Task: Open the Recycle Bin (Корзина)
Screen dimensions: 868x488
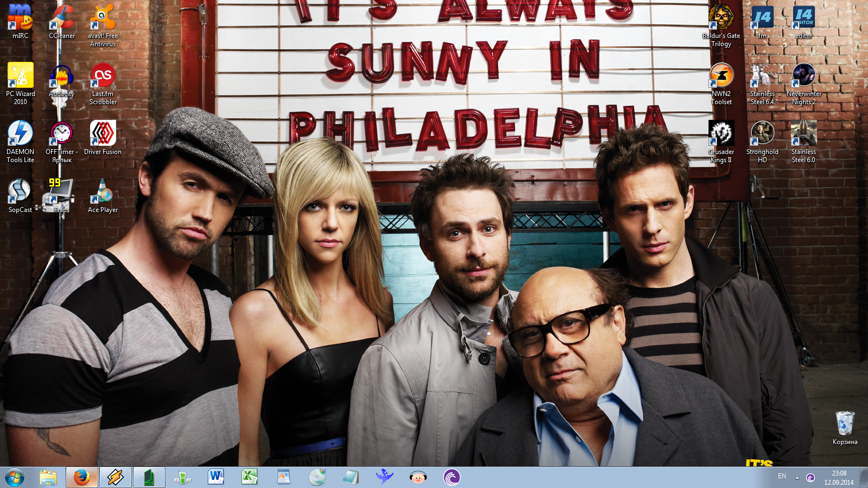Action: [x=845, y=428]
